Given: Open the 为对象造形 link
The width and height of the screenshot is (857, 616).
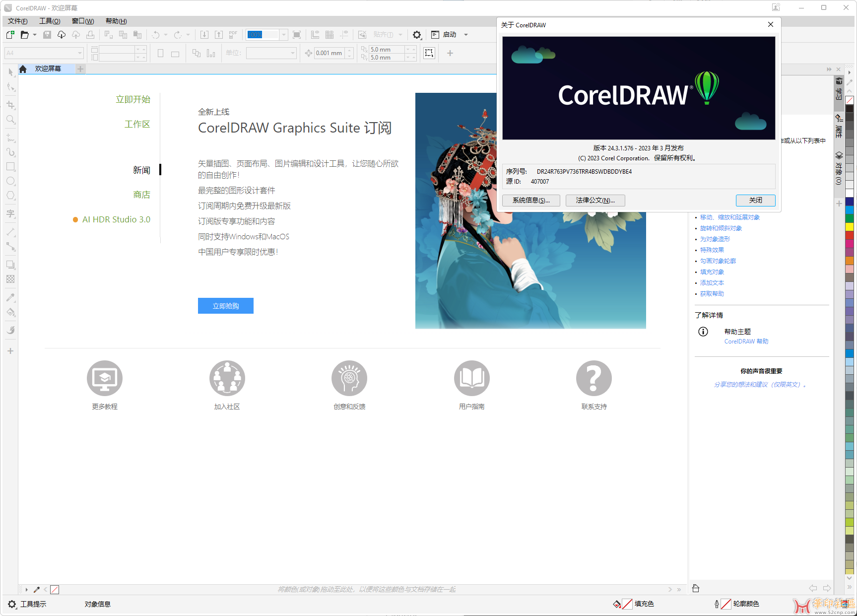Looking at the screenshot, I should (715, 239).
